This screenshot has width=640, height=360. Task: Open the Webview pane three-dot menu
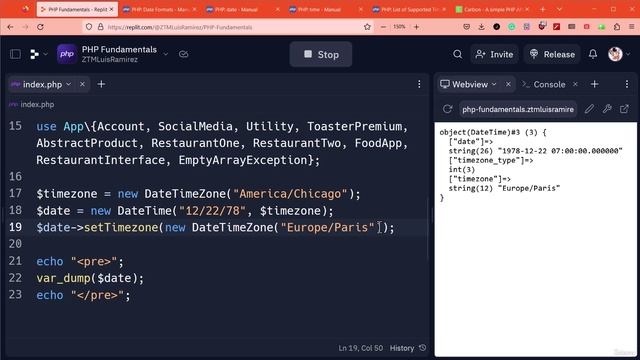[x=627, y=84]
